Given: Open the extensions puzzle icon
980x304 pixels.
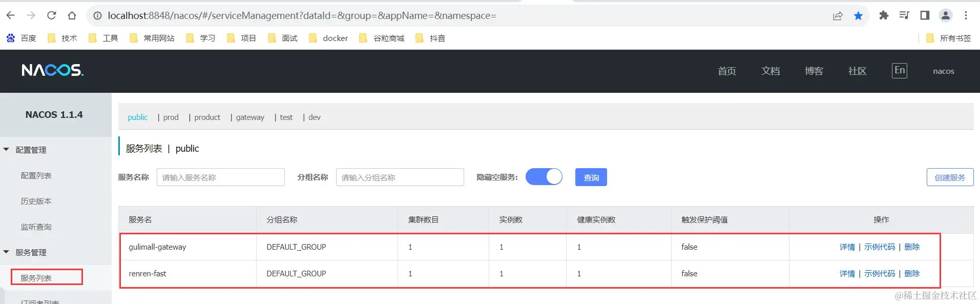Looking at the screenshot, I should coord(884,15).
